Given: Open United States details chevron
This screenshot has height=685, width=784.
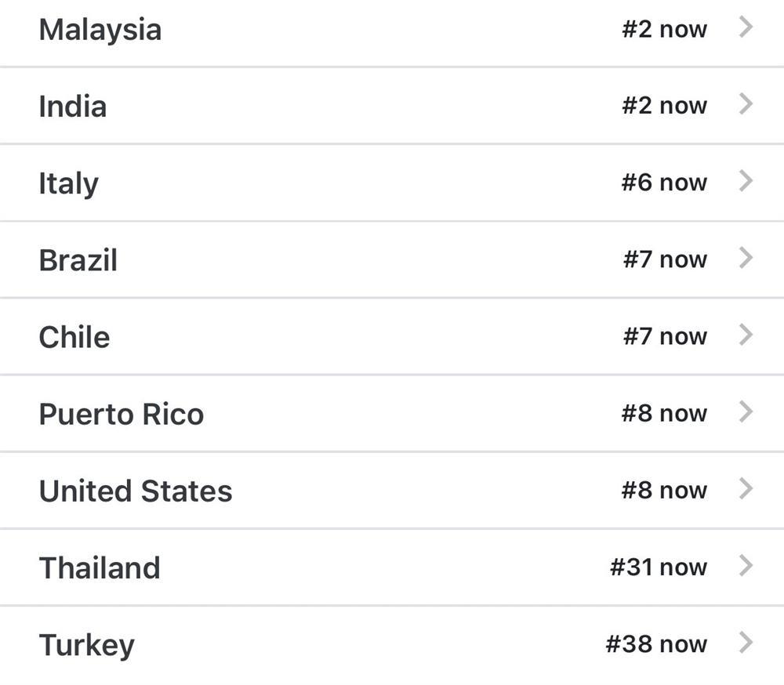Looking at the screenshot, I should pos(746,488).
